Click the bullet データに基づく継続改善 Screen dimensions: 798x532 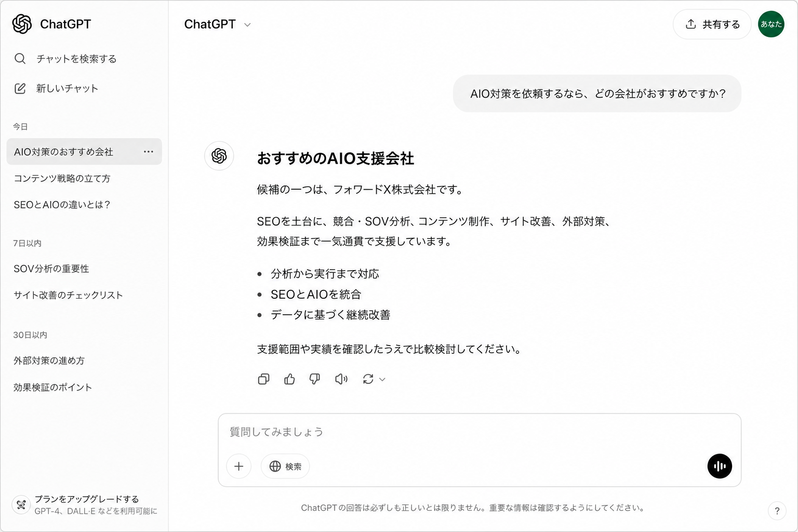[330, 315]
